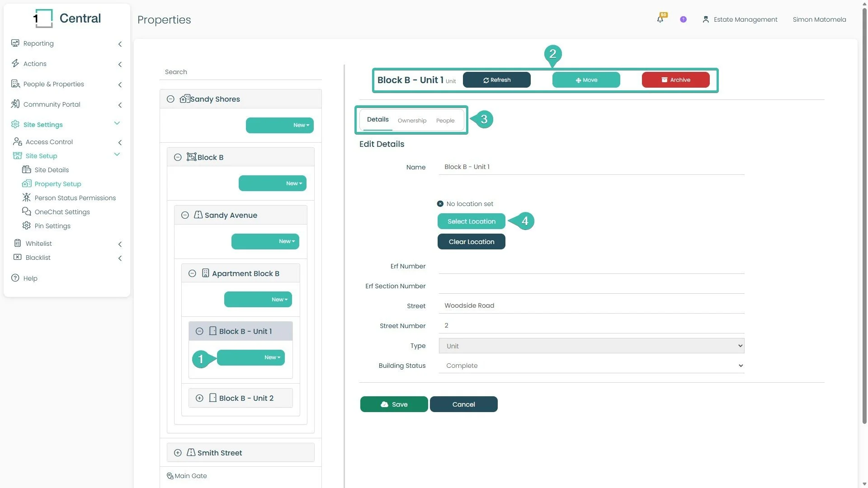Collapse the Sandy Avenue tree node
868x488 pixels.
pyautogui.click(x=185, y=215)
